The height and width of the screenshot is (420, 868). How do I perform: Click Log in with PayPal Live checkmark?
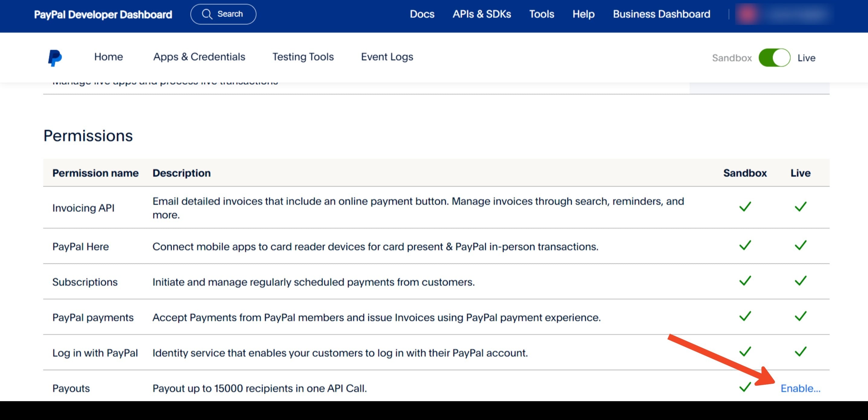800,352
